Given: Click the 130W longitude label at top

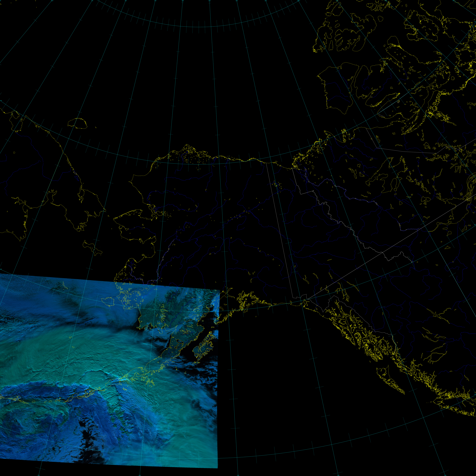Looking at the screenshot, I should coord(266,1).
